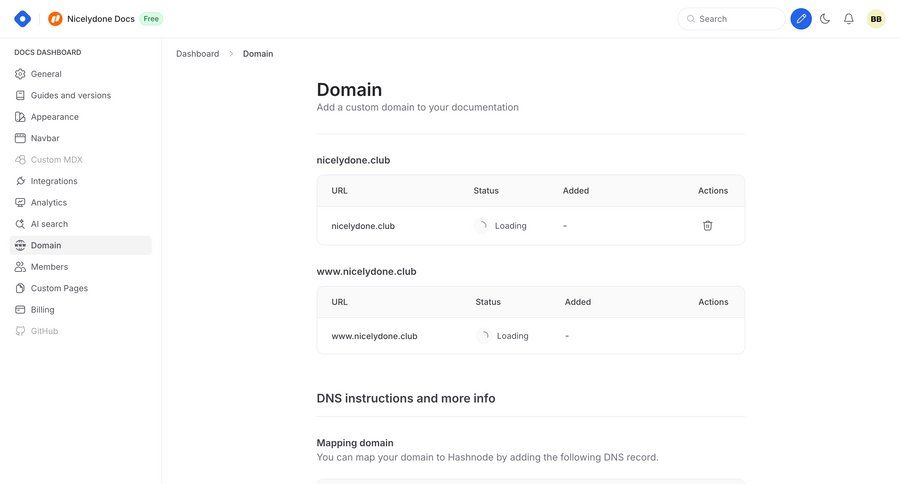Screen dimensions: 900x484
Task: Click www.nicelydone.club URL cell
Action: pos(374,336)
